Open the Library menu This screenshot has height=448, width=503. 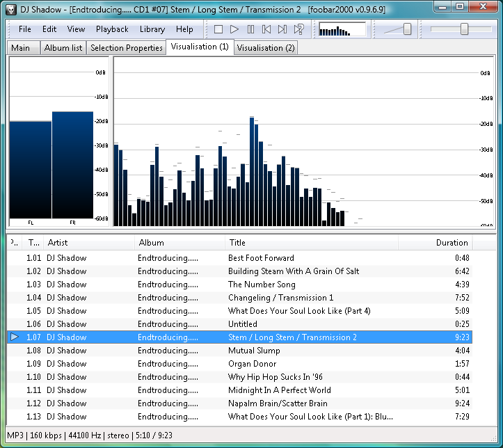152,29
